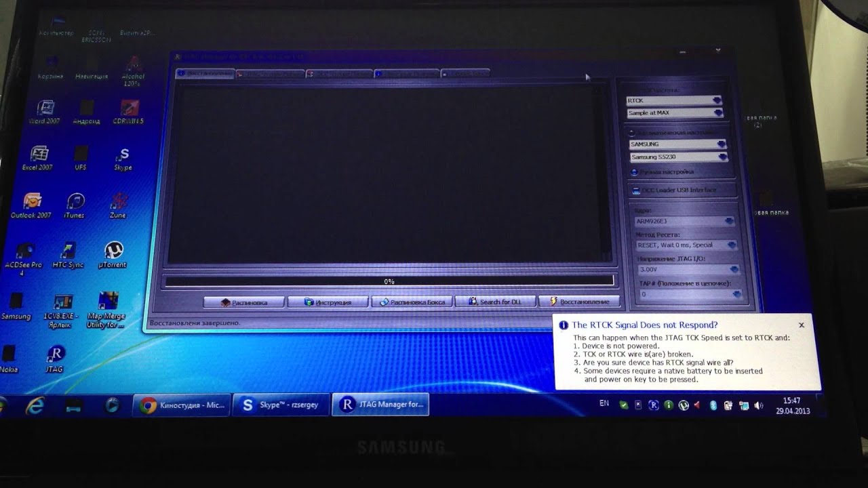Open the Word 2007 desktop shortcut
The image size is (868, 488).
coord(44,113)
